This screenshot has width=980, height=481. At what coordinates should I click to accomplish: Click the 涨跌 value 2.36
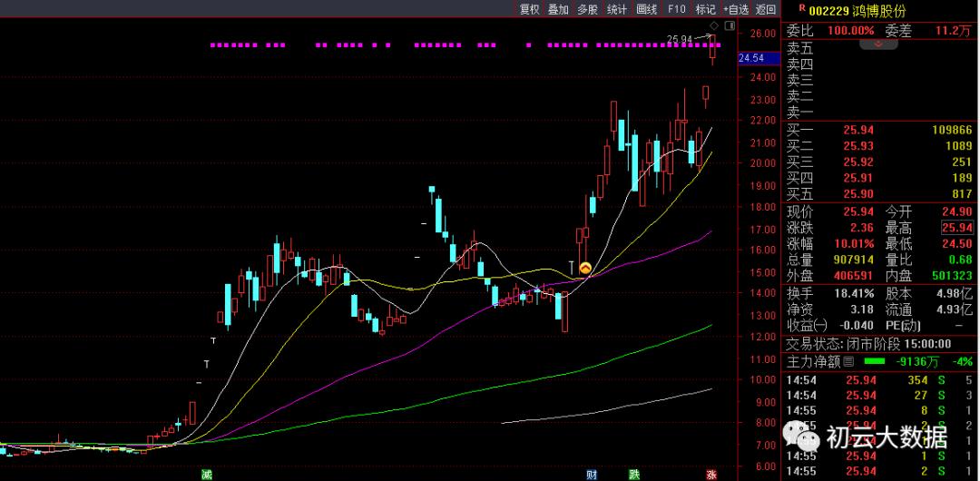click(862, 229)
